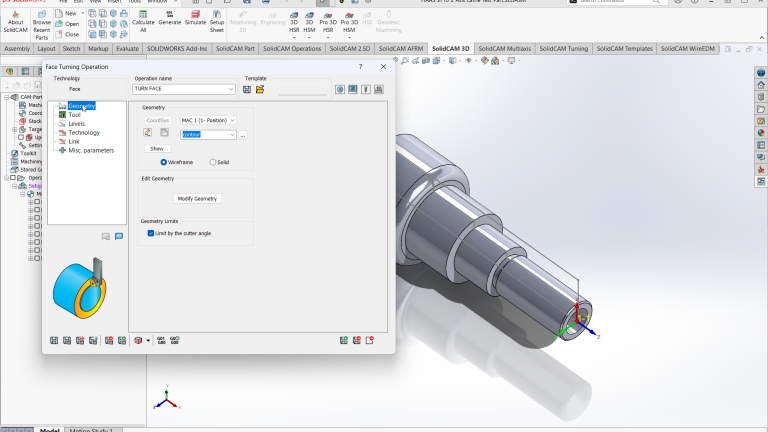Click the Modify Geometry button
Viewport: 768px width, 432px height.
pos(197,199)
